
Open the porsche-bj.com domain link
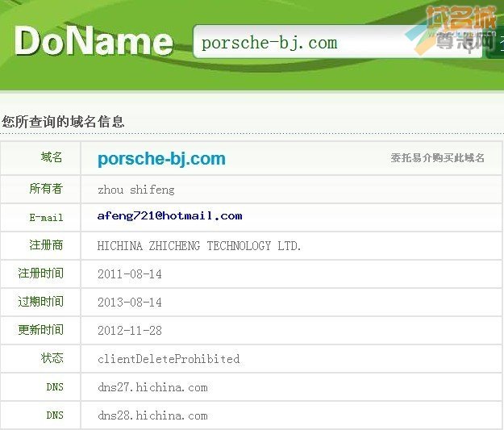point(161,159)
